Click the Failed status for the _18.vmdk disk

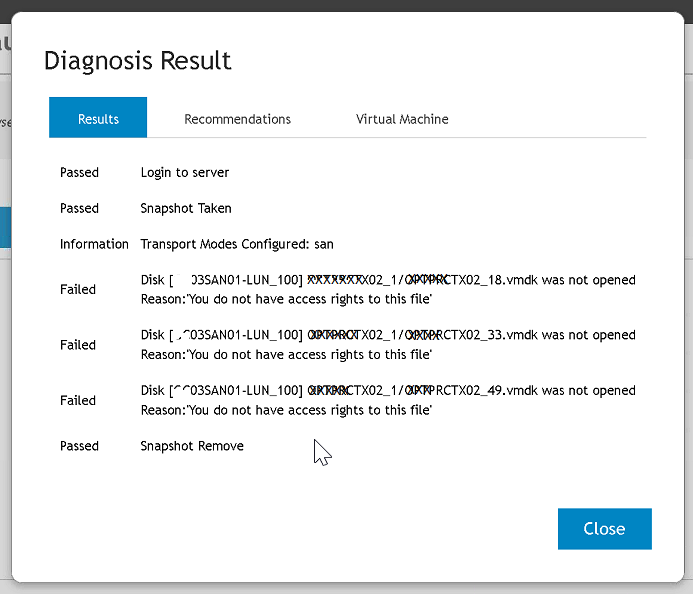(78, 290)
